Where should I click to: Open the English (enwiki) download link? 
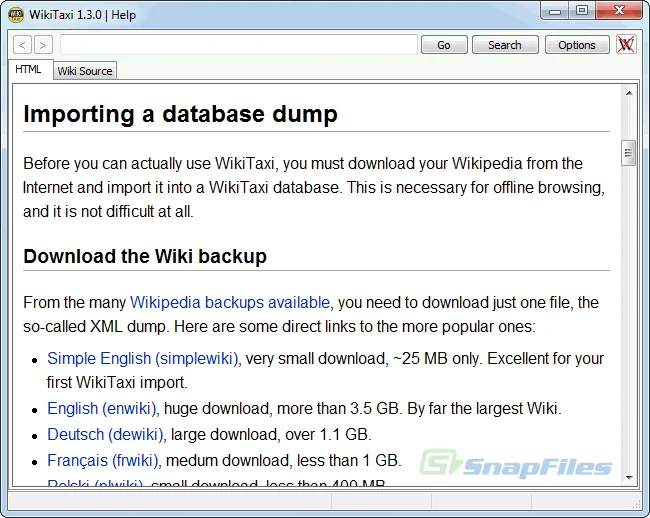pyautogui.click(x=102, y=409)
